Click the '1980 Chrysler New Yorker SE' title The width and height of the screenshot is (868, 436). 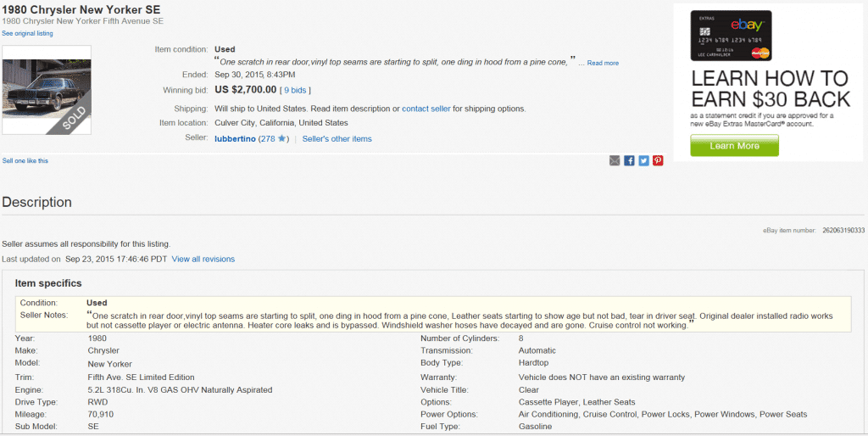click(82, 9)
